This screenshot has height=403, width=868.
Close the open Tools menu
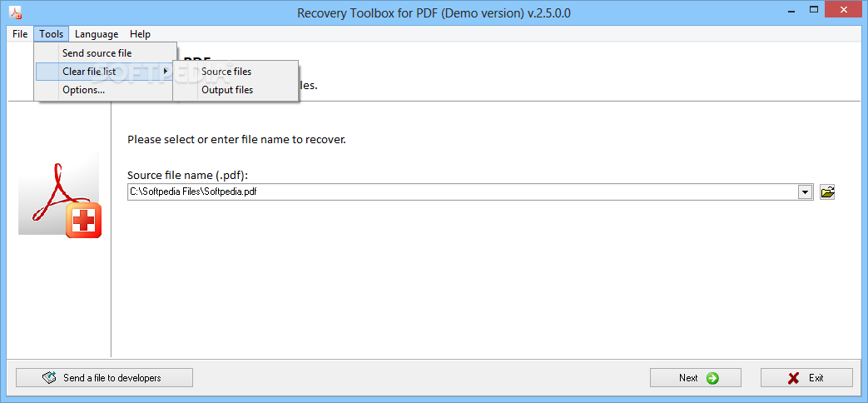click(51, 34)
